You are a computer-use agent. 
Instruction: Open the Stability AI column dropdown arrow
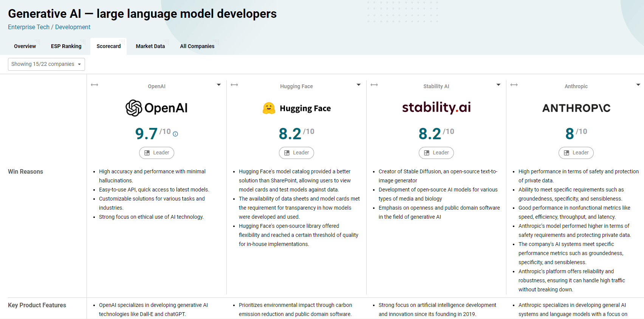(x=498, y=85)
